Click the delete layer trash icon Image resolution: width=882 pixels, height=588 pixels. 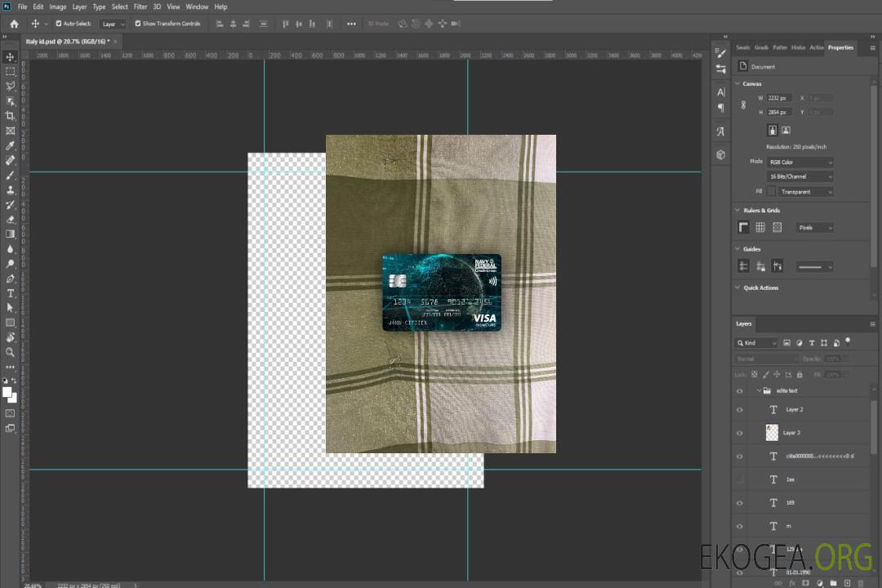[x=861, y=583]
